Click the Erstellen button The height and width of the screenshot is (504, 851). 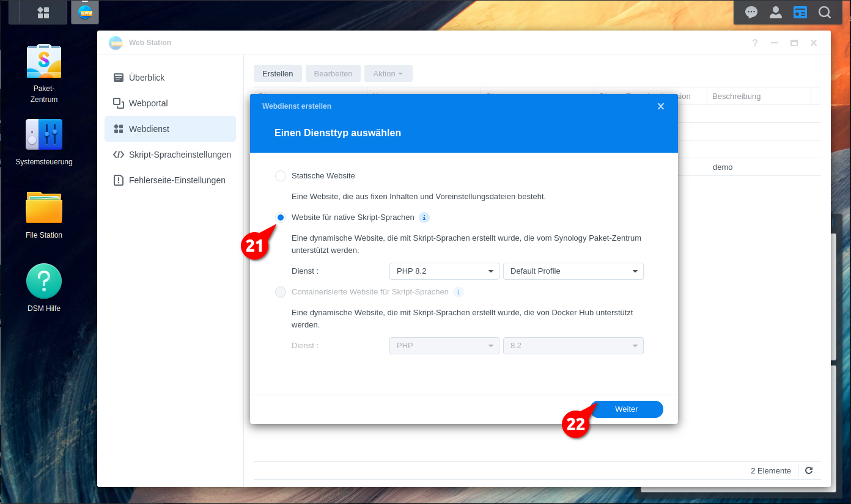(x=278, y=73)
